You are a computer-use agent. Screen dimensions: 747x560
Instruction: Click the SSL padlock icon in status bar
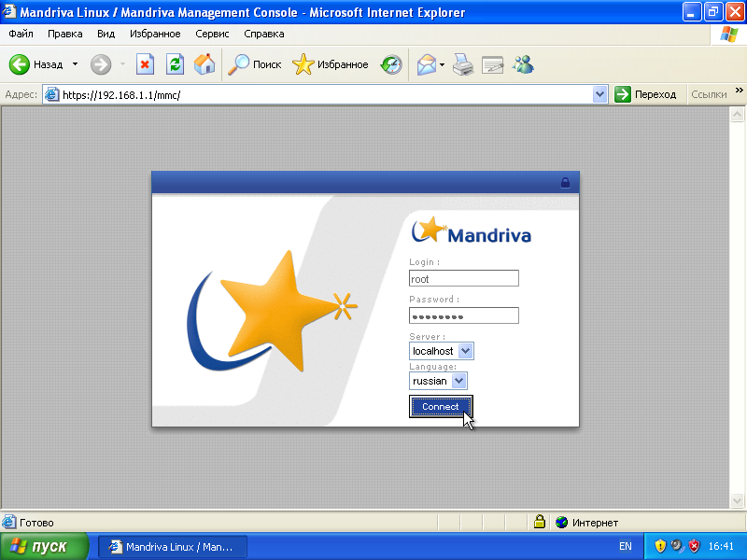click(540, 522)
